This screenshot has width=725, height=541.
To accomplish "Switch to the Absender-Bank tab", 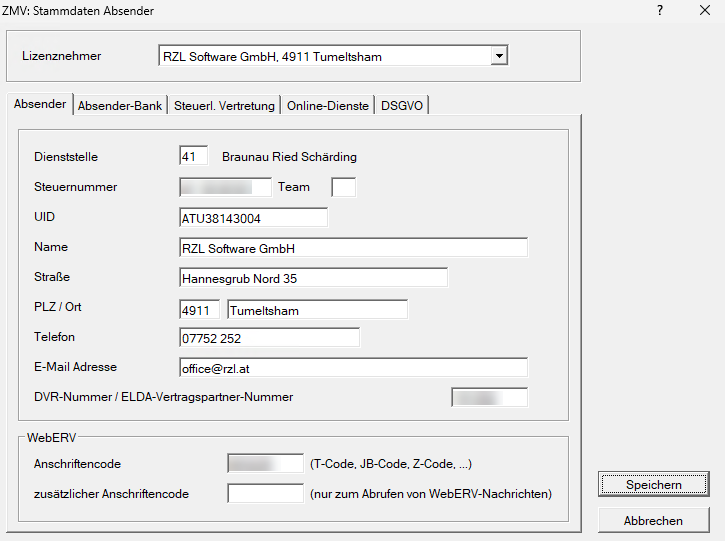I will point(119,106).
